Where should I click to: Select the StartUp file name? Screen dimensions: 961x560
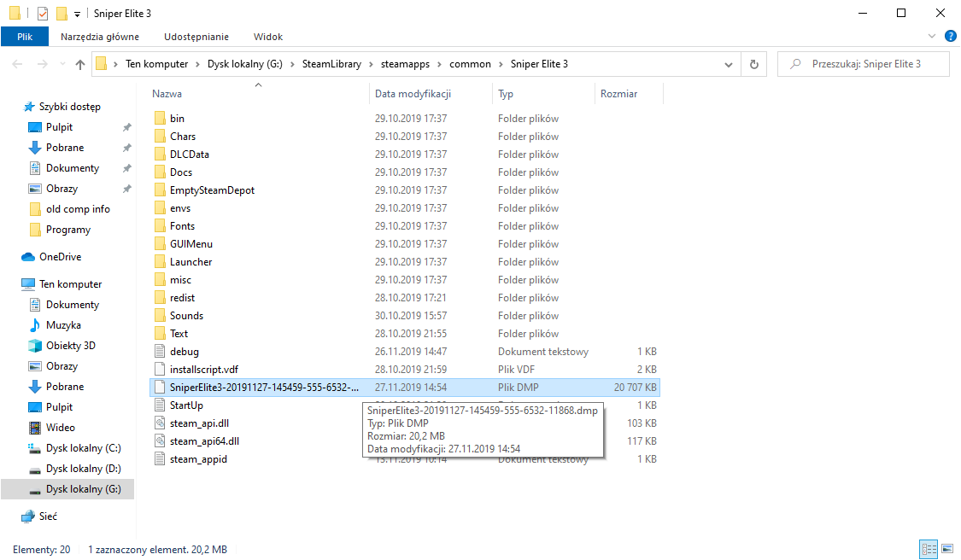point(186,405)
